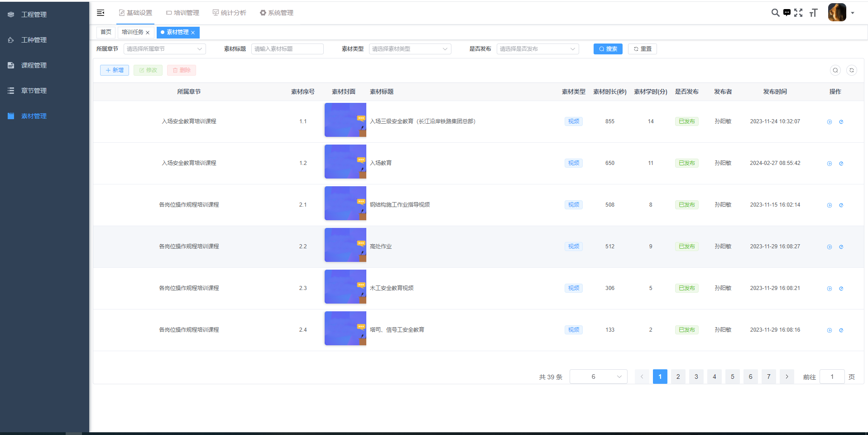Expand the 所属章节 dropdown

click(164, 49)
